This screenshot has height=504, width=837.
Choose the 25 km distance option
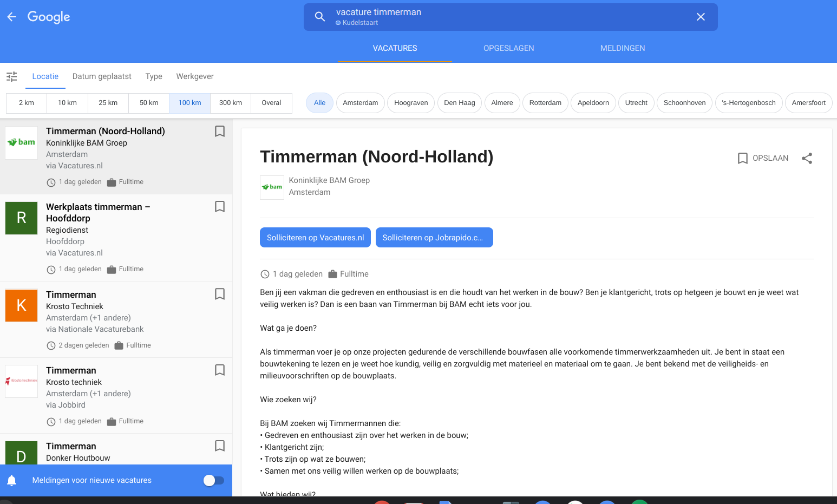coord(108,103)
